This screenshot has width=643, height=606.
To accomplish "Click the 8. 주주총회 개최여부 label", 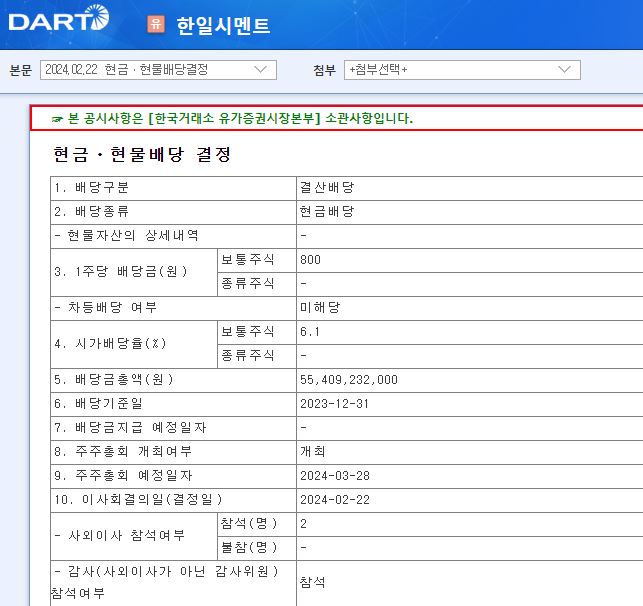I will tap(123, 452).
